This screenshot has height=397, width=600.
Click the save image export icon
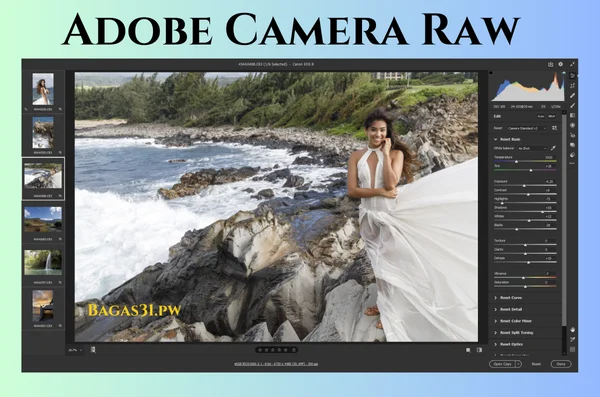(551, 64)
